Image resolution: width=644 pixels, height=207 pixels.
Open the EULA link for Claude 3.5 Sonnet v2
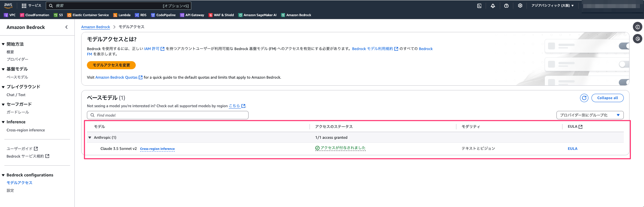[x=573, y=149]
